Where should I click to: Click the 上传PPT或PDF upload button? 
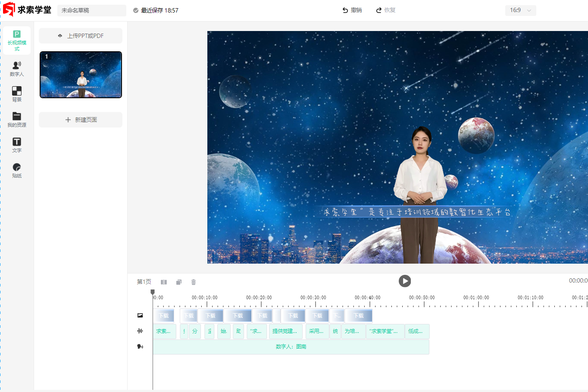[81, 36]
